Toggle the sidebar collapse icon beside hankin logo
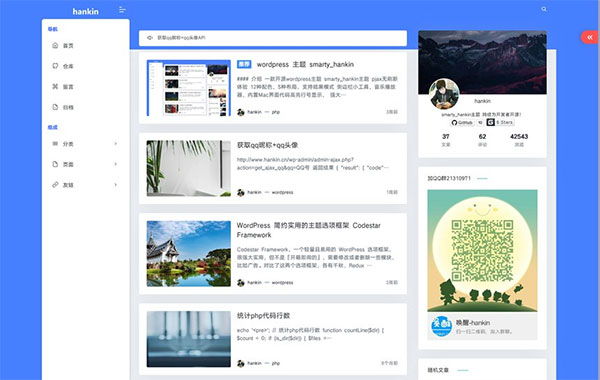The height and width of the screenshot is (380, 600). (122, 10)
